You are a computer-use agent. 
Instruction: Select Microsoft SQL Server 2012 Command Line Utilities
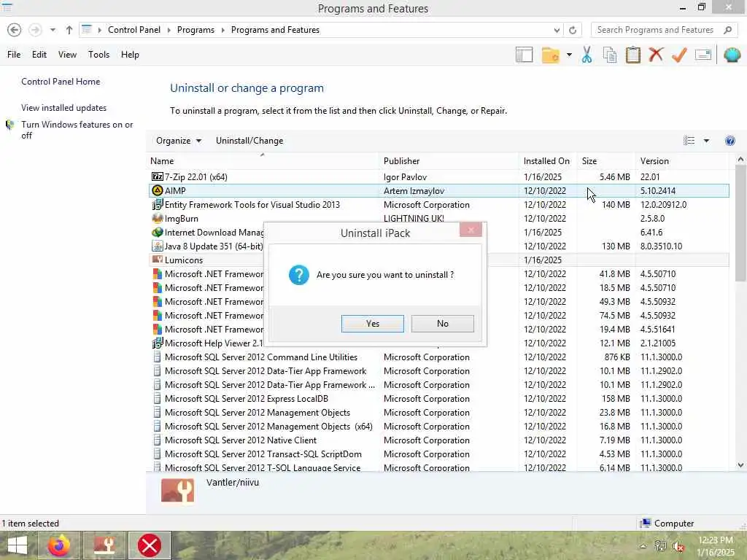click(x=438, y=357)
